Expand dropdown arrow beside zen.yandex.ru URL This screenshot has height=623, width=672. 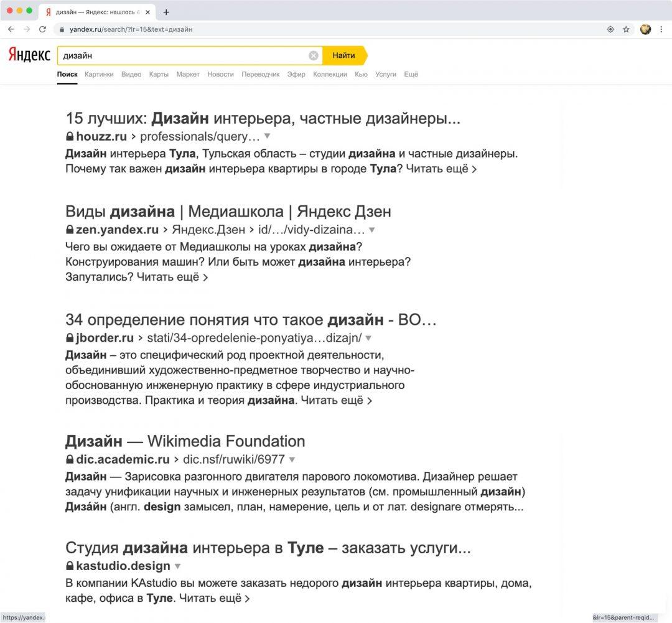click(x=371, y=230)
